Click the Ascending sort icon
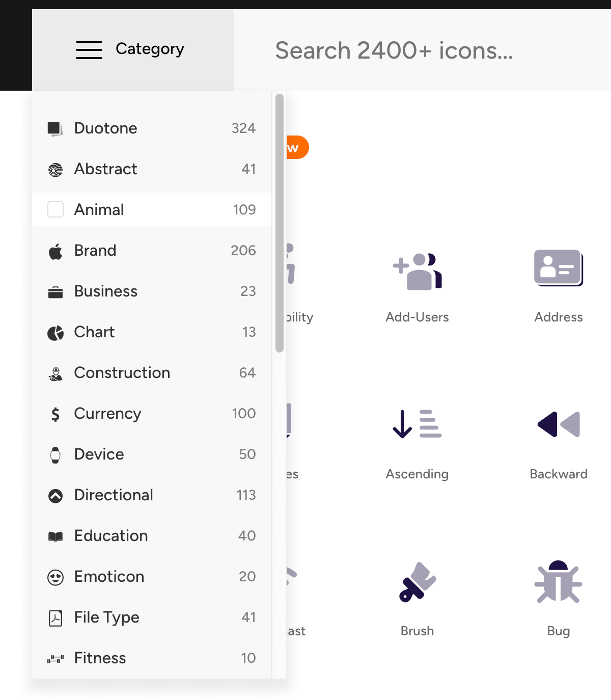 417,424
